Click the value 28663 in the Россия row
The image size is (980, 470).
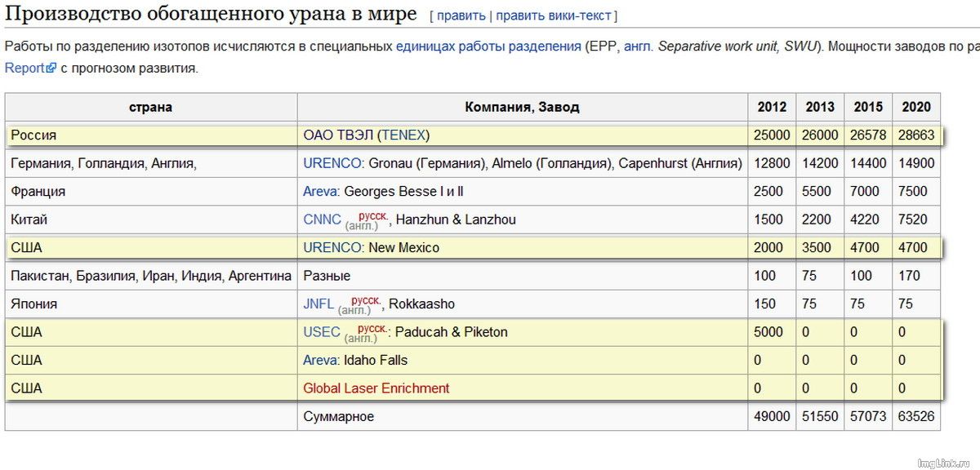tap(916, 135)
